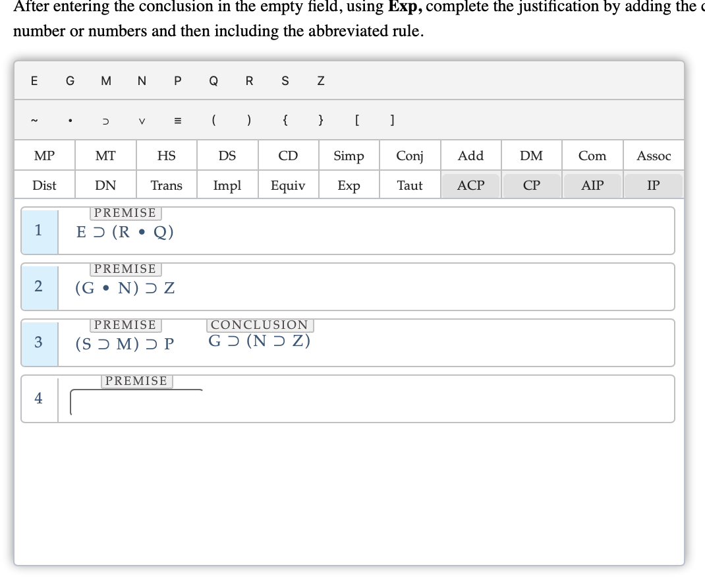Viewport: 705px width, 588px height.
Task: Click the CONCLUSION label on line 3
Action: click(259, 324)
